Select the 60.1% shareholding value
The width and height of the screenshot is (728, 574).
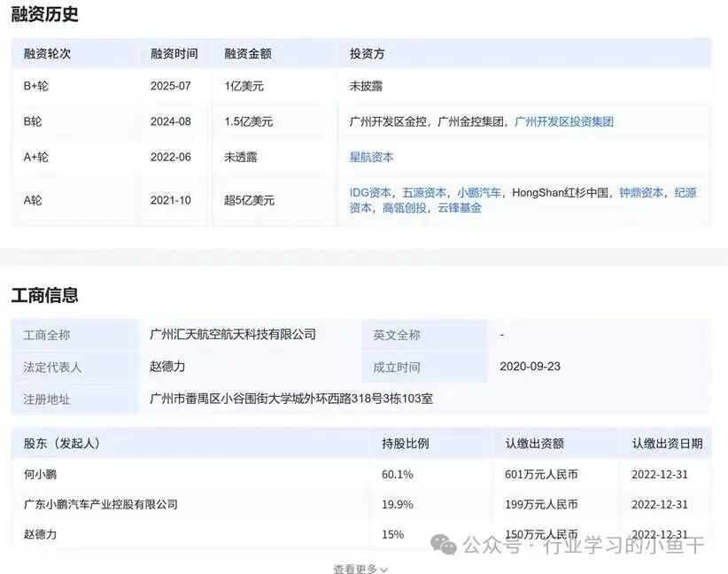398,474
